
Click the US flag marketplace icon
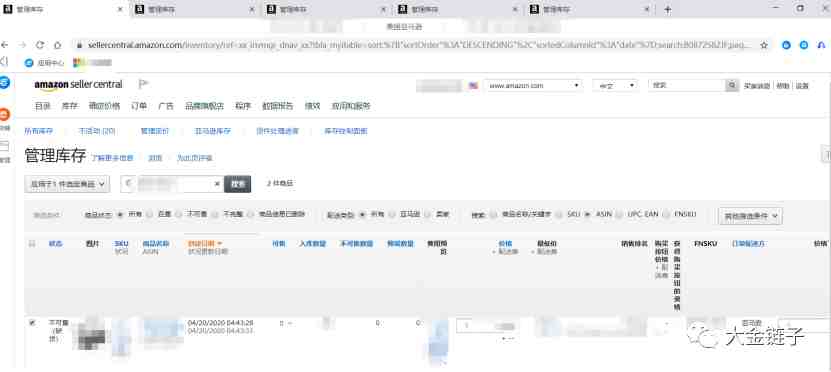[x=473, y=85]
